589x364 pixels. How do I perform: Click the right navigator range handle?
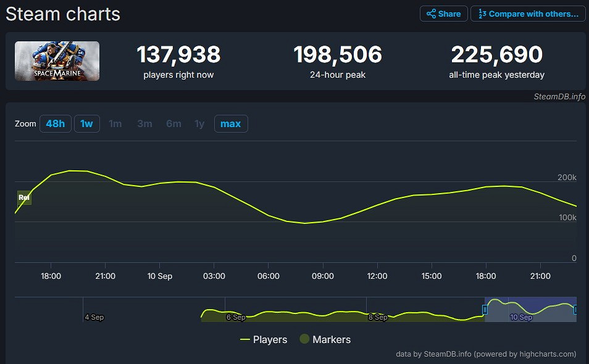tap(575, 310)
